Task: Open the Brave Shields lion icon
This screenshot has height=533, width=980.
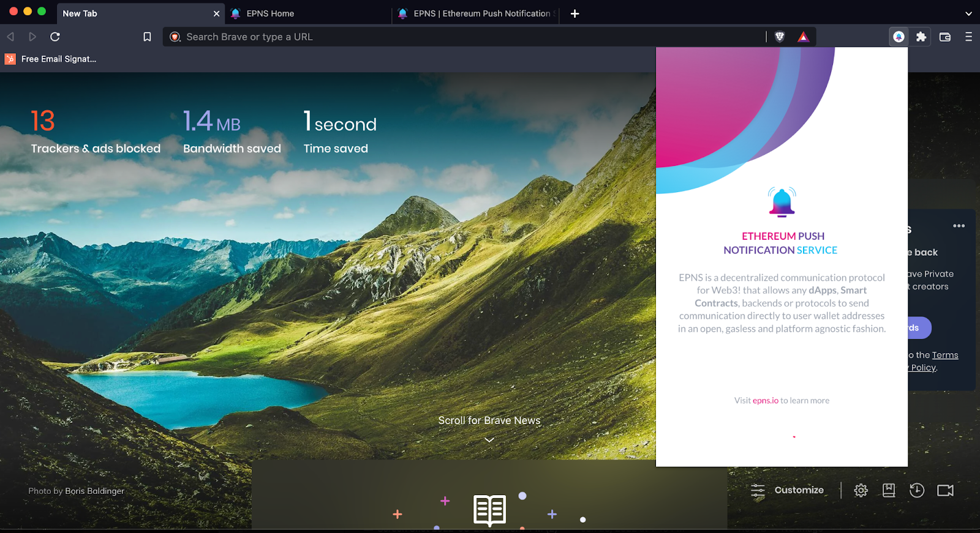Action: (780, 37)
